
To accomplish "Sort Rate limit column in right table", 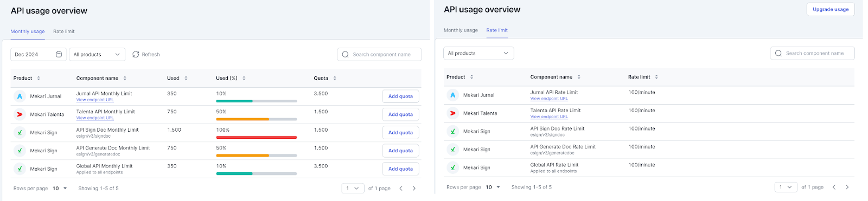I will (x=656, y=77).
